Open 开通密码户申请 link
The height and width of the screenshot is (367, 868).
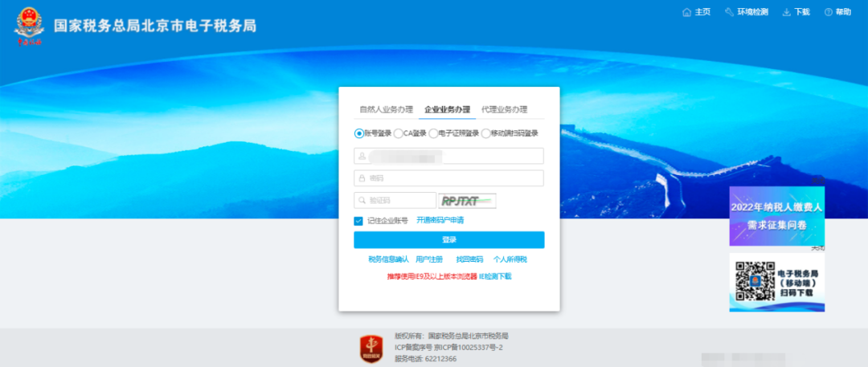[440, 220]
